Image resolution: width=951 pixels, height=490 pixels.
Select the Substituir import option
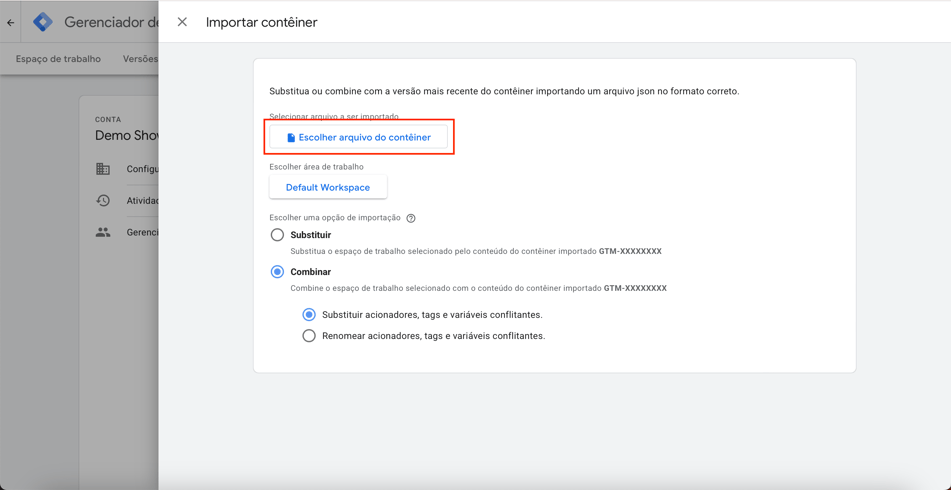coord(277,235)
